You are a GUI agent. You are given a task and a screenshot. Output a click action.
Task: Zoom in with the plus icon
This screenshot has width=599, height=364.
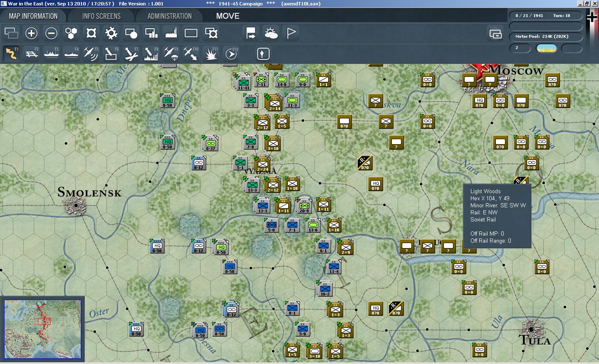[31, 33]
